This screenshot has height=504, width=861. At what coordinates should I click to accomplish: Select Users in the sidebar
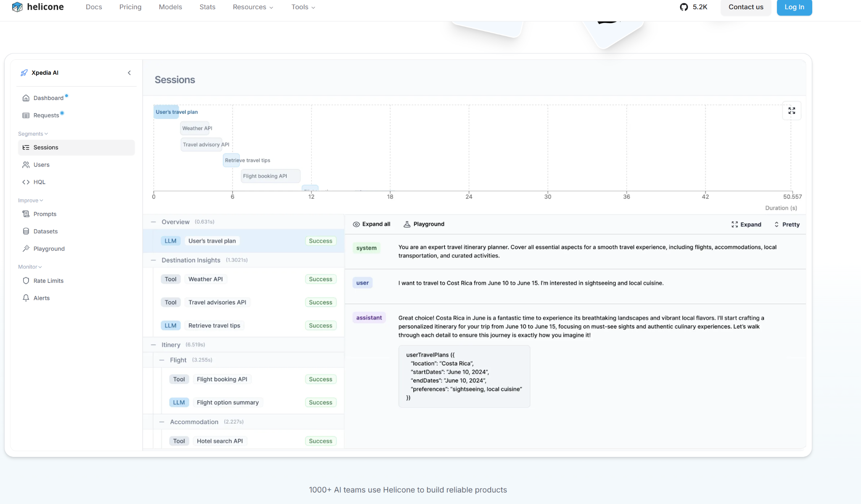coord(76,165)
